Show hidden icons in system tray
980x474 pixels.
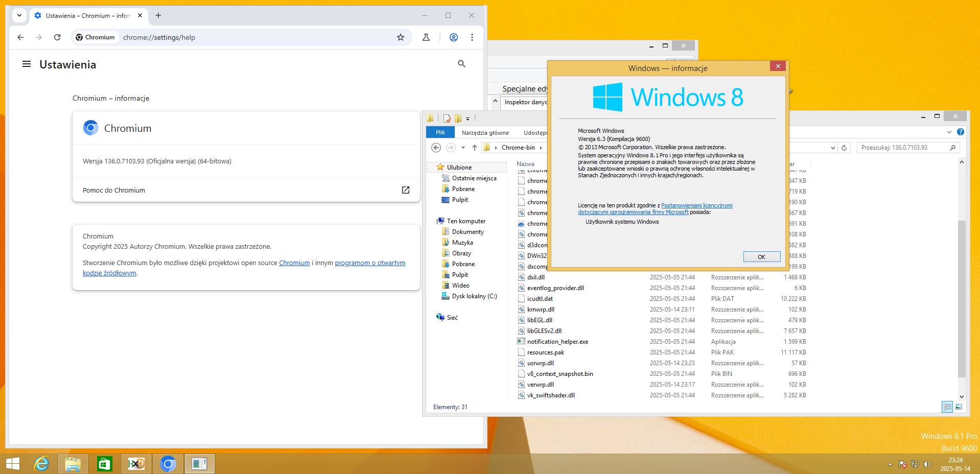(890, 464)
